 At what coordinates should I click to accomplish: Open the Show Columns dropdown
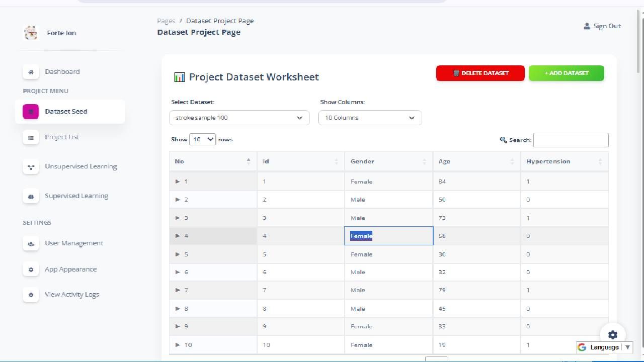point(370,118)
